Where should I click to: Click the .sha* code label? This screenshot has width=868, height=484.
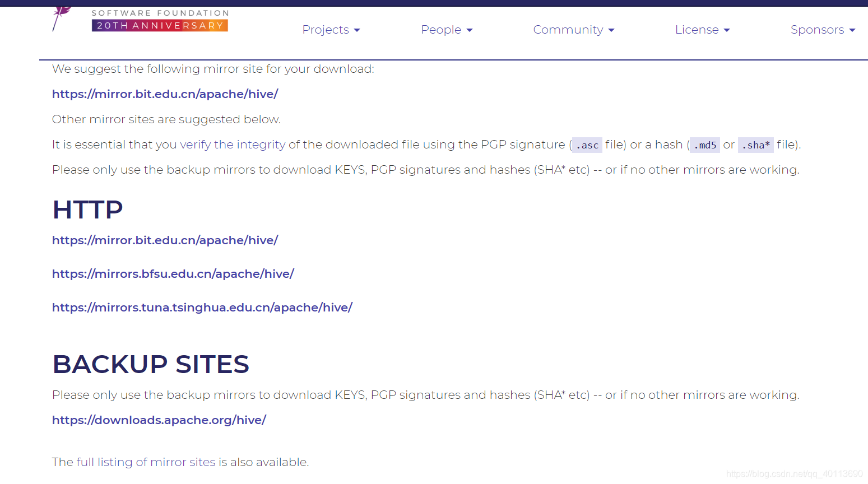click(756, 145)
